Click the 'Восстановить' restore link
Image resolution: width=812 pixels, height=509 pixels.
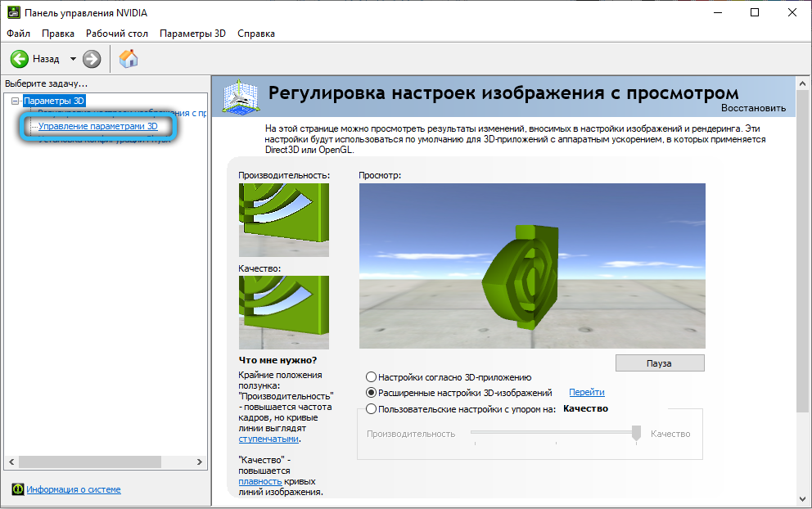pos(753,108)
